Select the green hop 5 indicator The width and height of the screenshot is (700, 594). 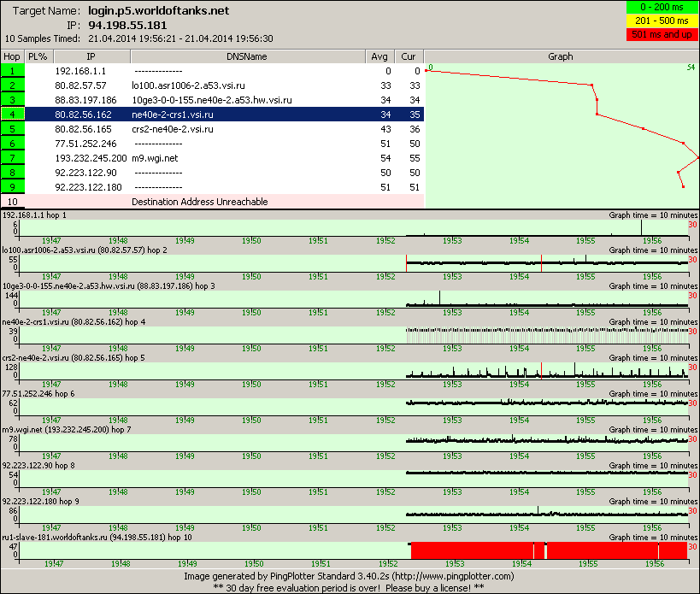(x=12, y=129)
